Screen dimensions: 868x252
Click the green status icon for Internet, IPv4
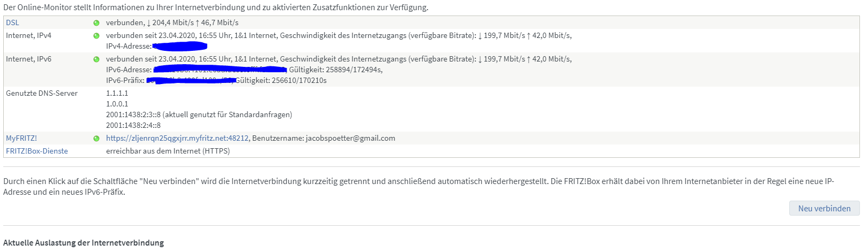[96, 36]
